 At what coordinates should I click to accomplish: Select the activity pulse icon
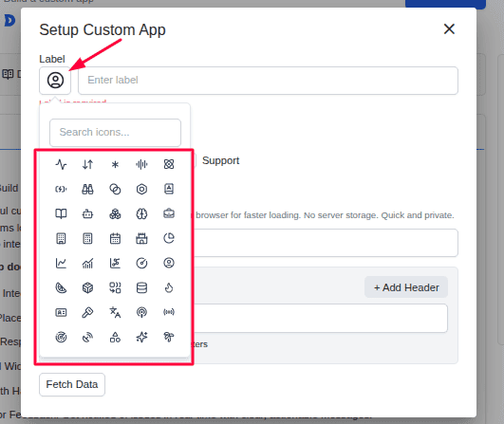pyautogui.click(x=61, y=164)
